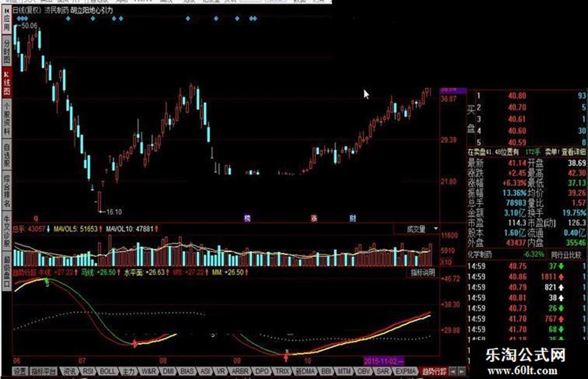Select the EXPMA indicator tab

click(406, 372)
